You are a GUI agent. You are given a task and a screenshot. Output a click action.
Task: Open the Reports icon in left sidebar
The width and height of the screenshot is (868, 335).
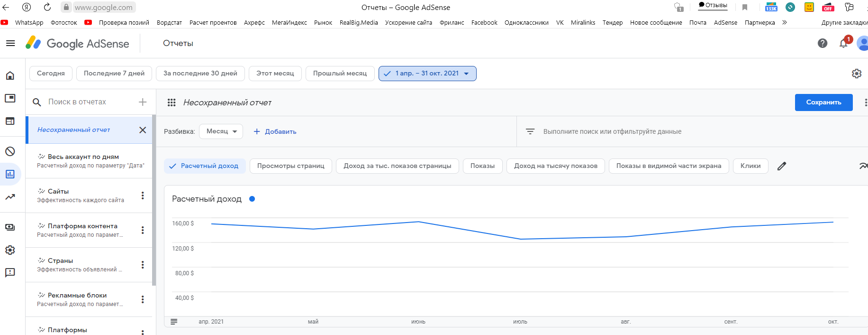pyautogui.click(x=10, y=174)
